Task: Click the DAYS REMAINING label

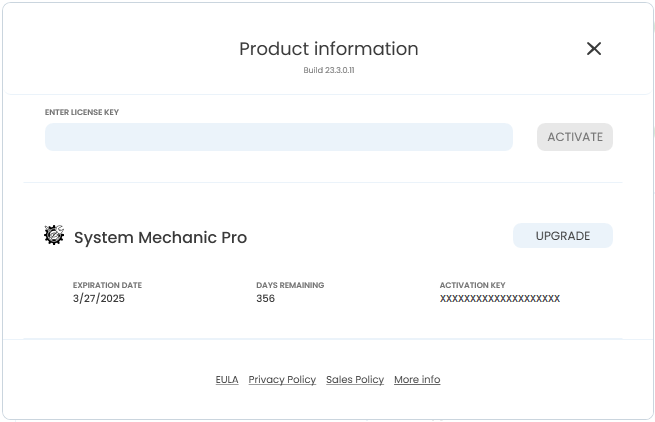Action: [290, 285]
